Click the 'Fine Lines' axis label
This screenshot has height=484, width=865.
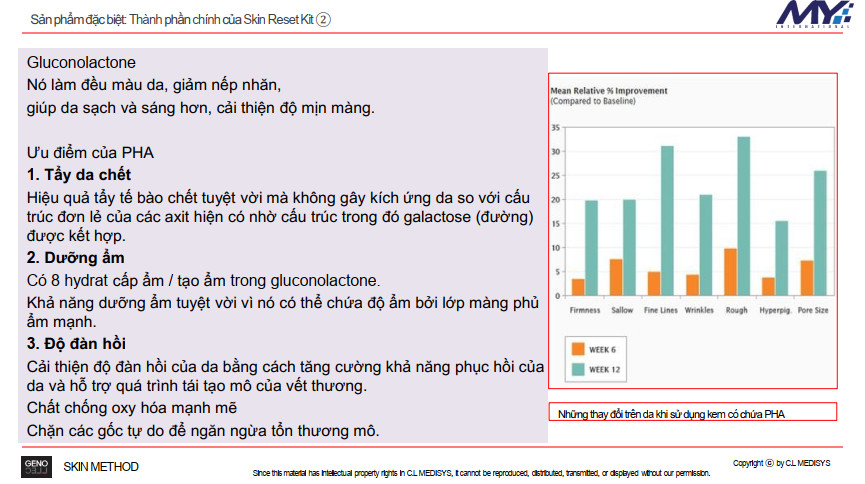click(660, 310)
